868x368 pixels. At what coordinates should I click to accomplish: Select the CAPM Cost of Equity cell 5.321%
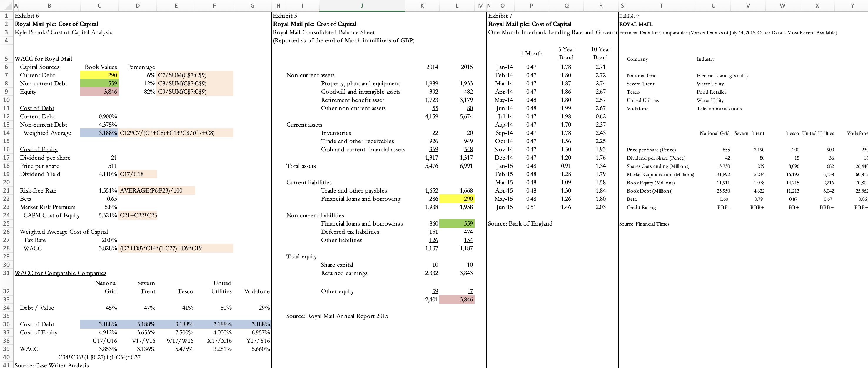click(x=99, y=215)
